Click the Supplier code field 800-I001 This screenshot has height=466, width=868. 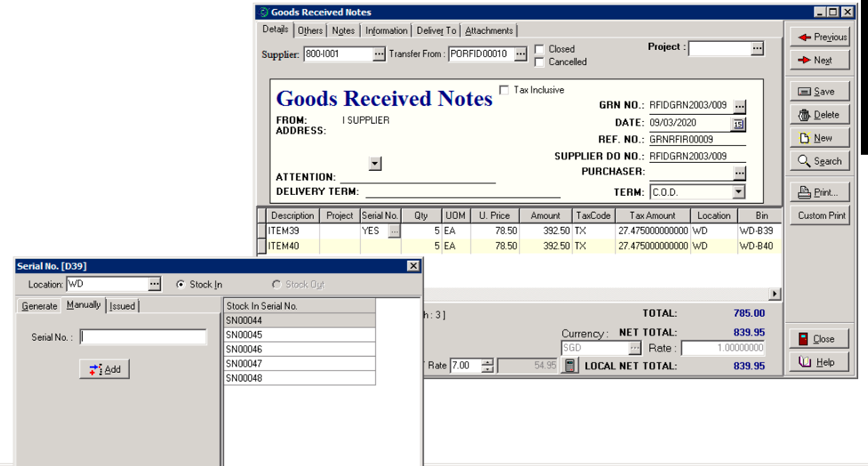[338, 54]
